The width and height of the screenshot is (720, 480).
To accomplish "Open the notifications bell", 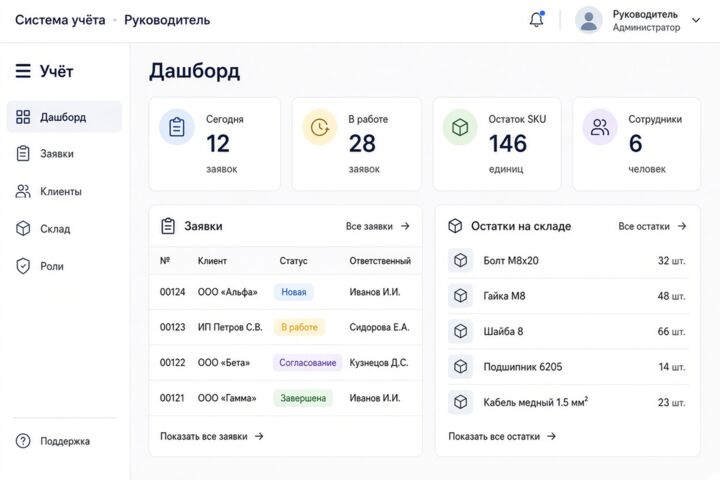I will click(536, 20).
